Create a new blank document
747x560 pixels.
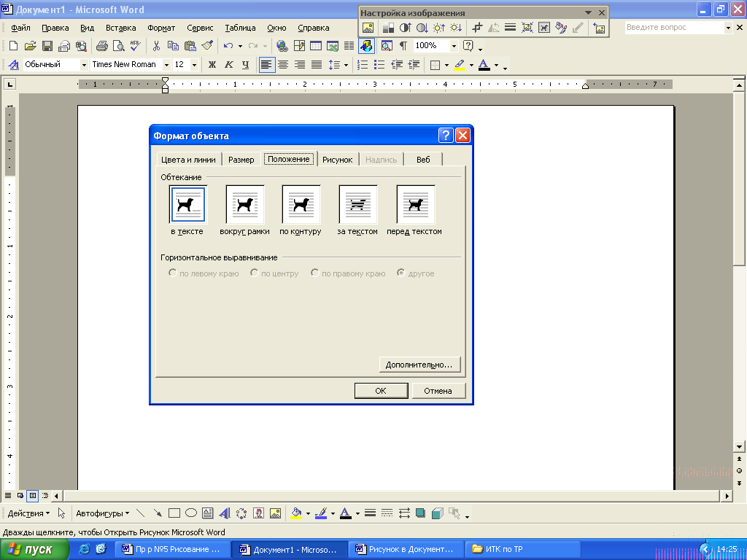click(13, 46)
